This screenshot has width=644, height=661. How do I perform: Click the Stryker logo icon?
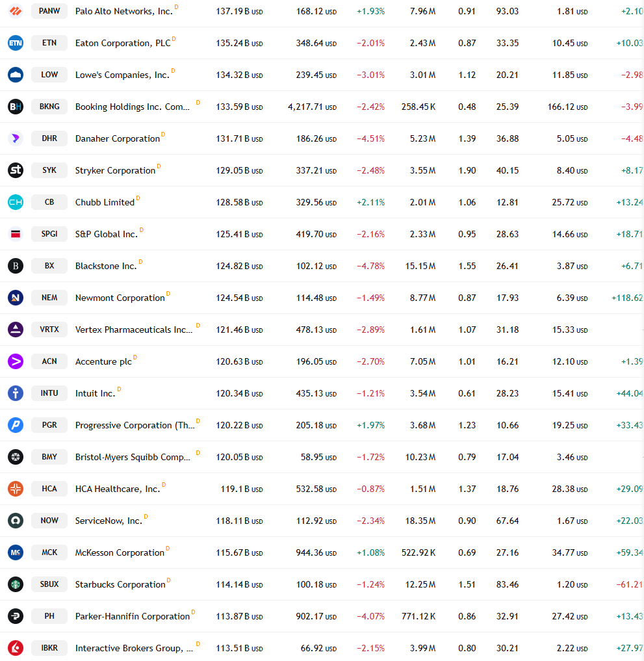[16, 170]
